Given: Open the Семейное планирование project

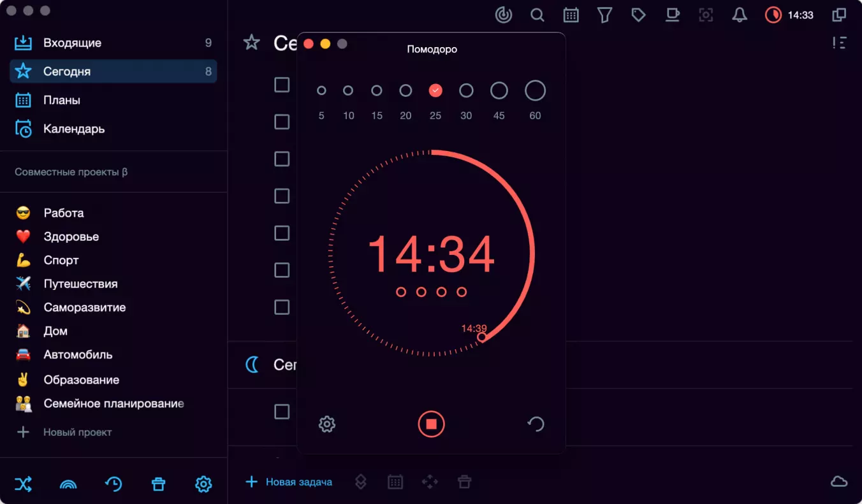Looking at the screenshot, I should [113, 403].
